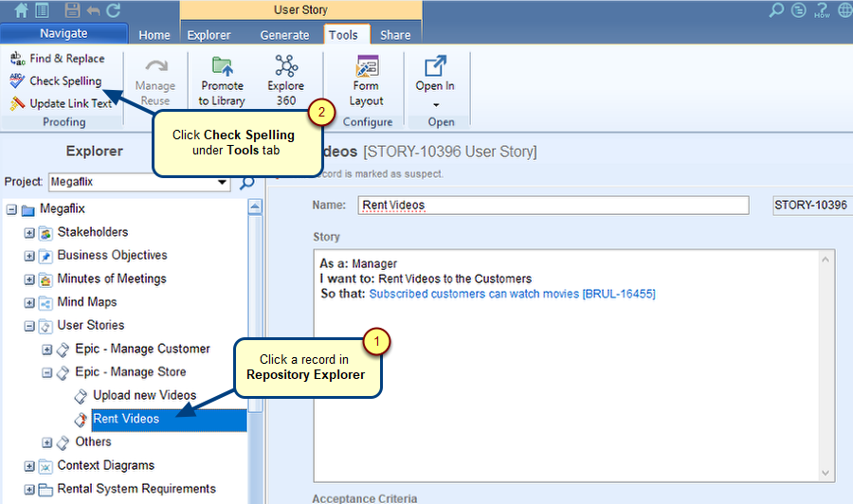Viewport: 853px width, 504px height.
Task: Collapse the User Stories node
Action: pyautogui.click(x=29, y=326)
